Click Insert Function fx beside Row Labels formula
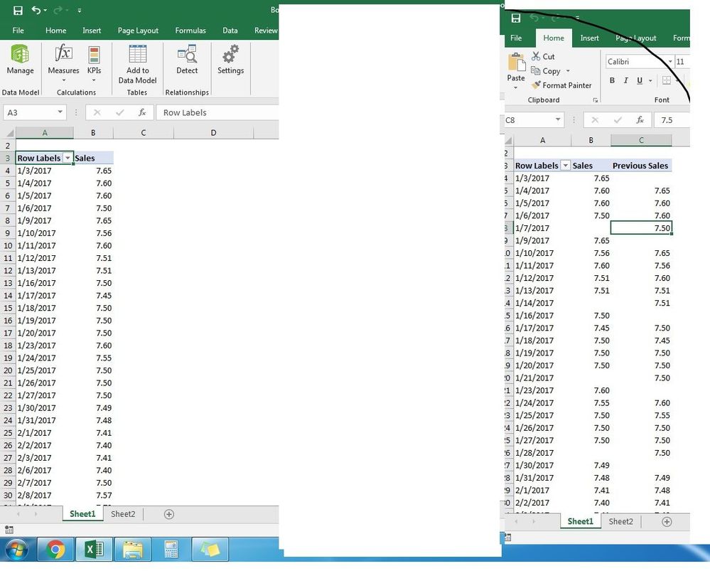710x588 pixels. [x=142, y=112]
